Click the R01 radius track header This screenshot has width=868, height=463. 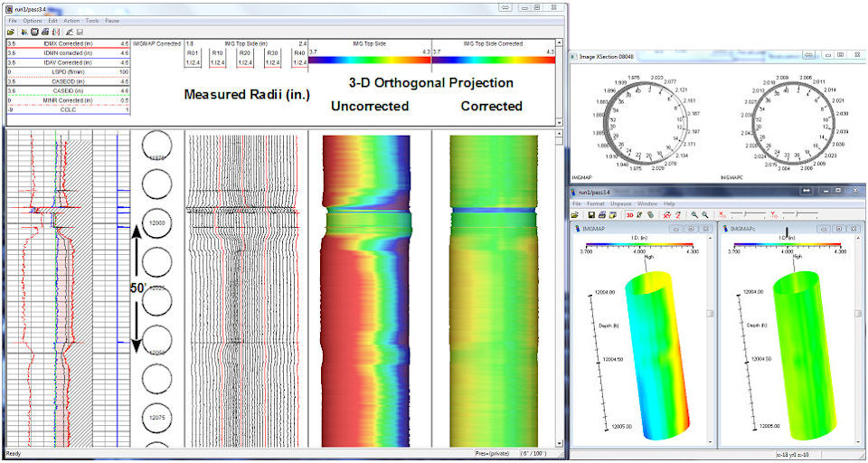tap(192, 58)
